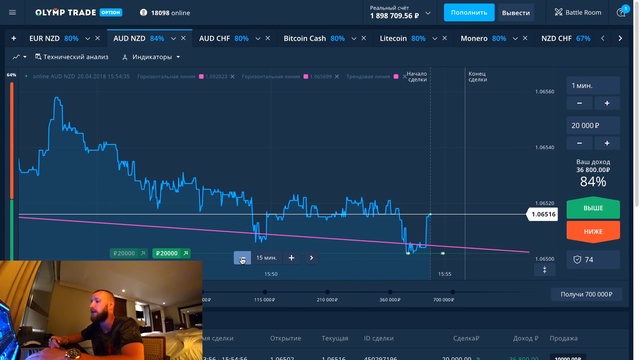The height and width of the screenshot is (360, 640).
Task: Zoom in chart timeframe plus
Action: click(x=291, y=258)
